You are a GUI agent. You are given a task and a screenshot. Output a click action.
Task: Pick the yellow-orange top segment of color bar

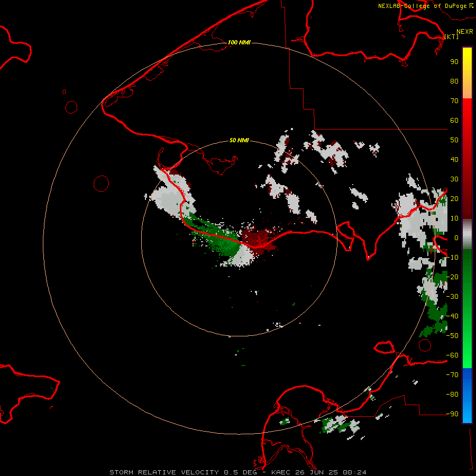point(467,73)
